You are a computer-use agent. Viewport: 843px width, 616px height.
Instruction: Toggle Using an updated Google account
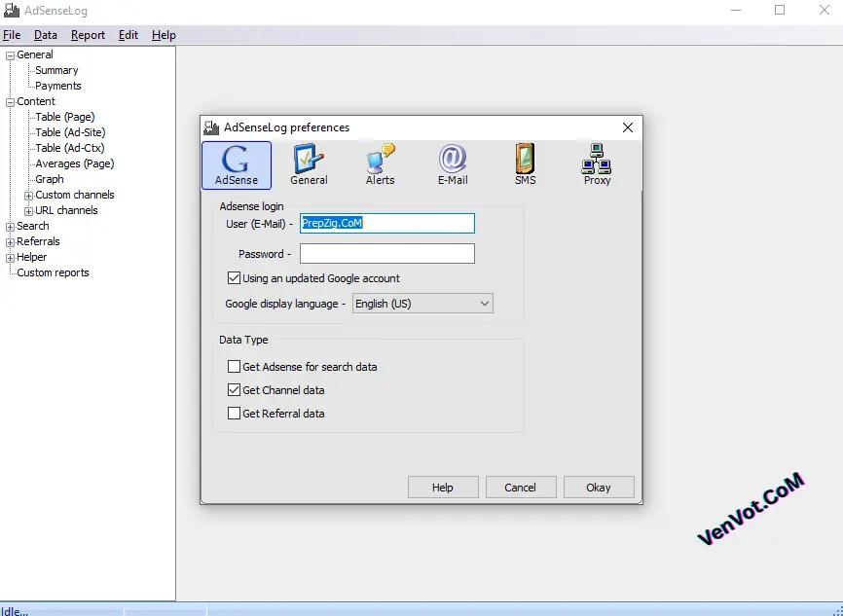pyautogui.click(x=234, y=278)
